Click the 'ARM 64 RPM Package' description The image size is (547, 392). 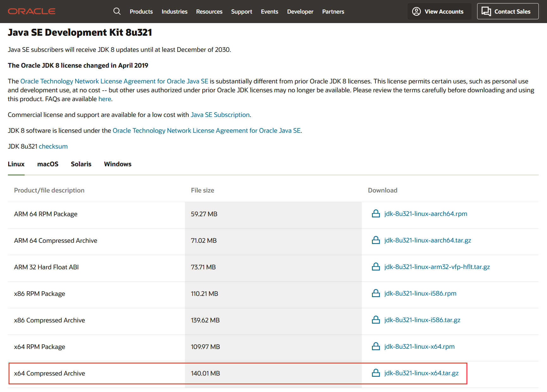coord(46,214)
